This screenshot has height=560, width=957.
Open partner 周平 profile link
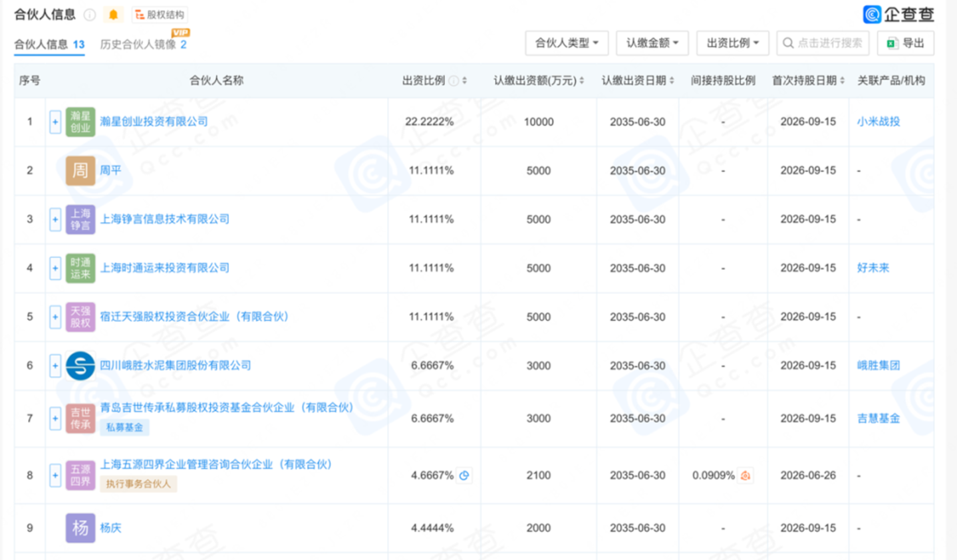[110, 170]
